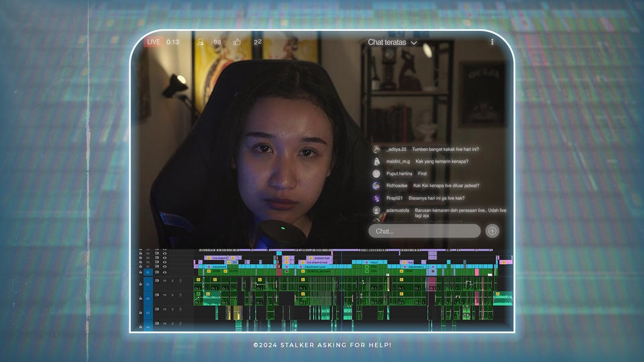The height and width of the screenshot is (362, 644).
Task: Click _aditya.22's avatar in chat
Action: [x=376, y=149]
